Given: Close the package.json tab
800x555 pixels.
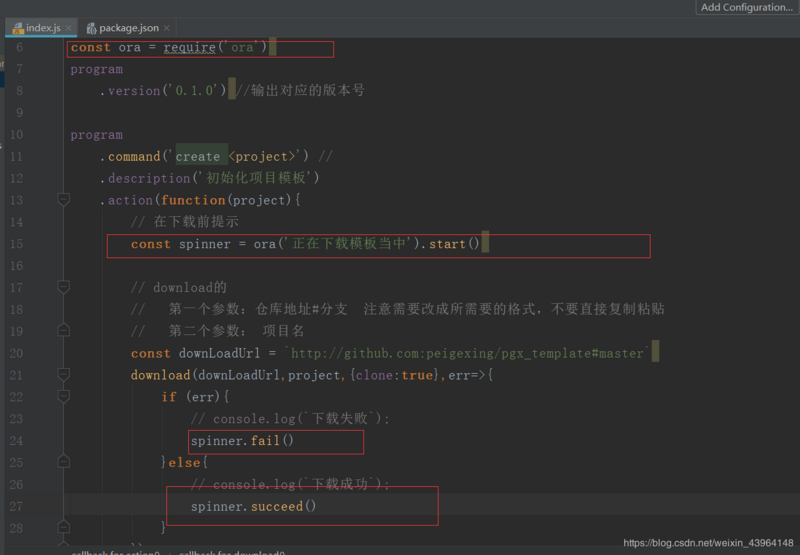Looking at the screenshot, I should click(x=166, y=28).
